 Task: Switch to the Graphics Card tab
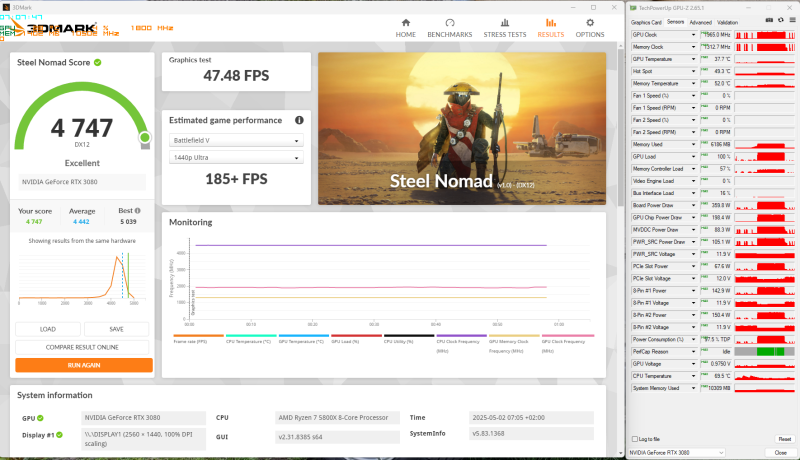tap(646, 22)
